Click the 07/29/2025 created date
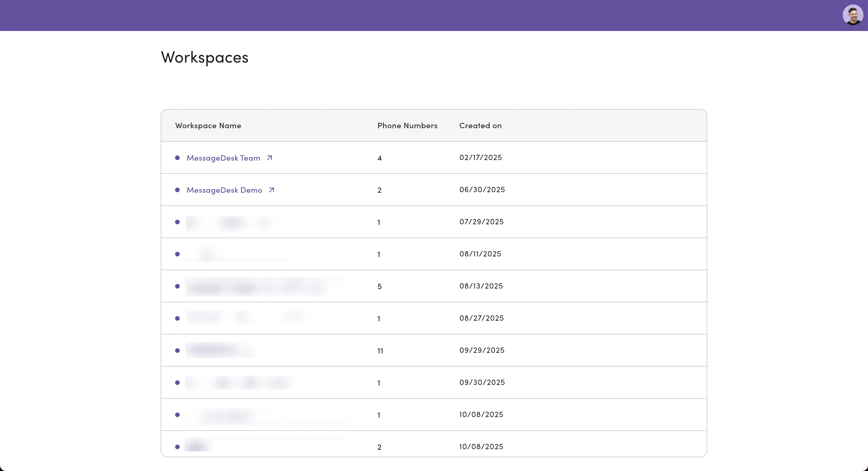Image resolution: width=868 pixels, height=471 pixels. (482, 222)
